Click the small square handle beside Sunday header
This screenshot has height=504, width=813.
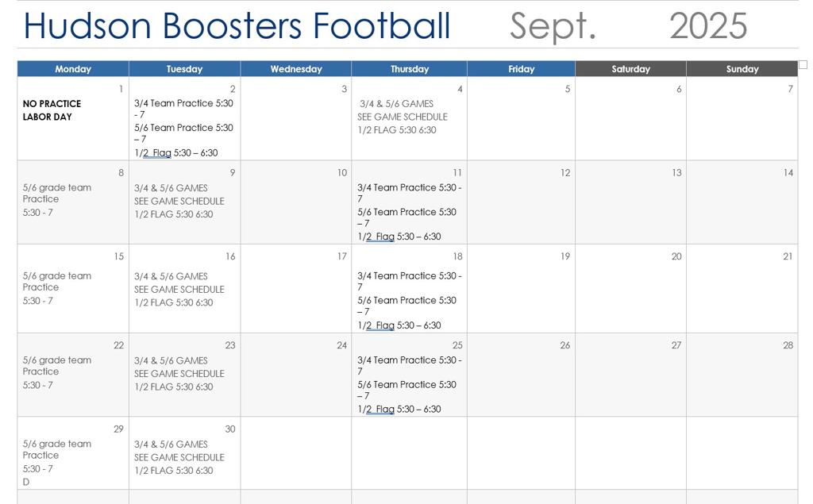pyautogui.click(x=802, y=65)
